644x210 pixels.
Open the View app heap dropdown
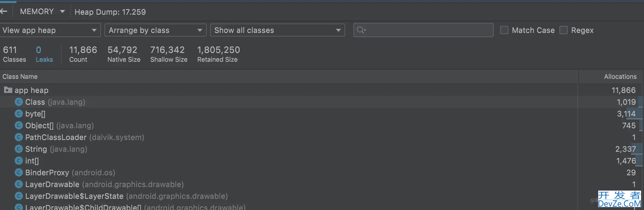point(50,30)
